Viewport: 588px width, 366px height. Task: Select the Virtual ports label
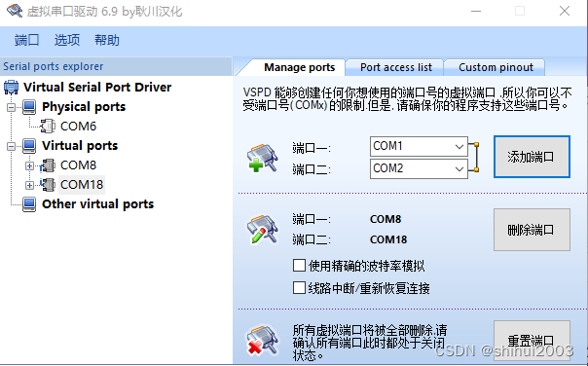[x=80, y=145]
